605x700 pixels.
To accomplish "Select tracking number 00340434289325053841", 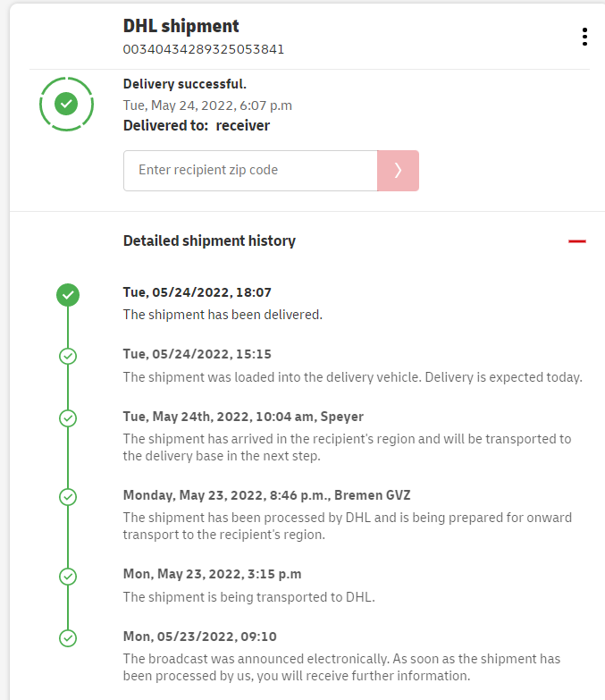I will pyautogui.click(x=204, y=49).
